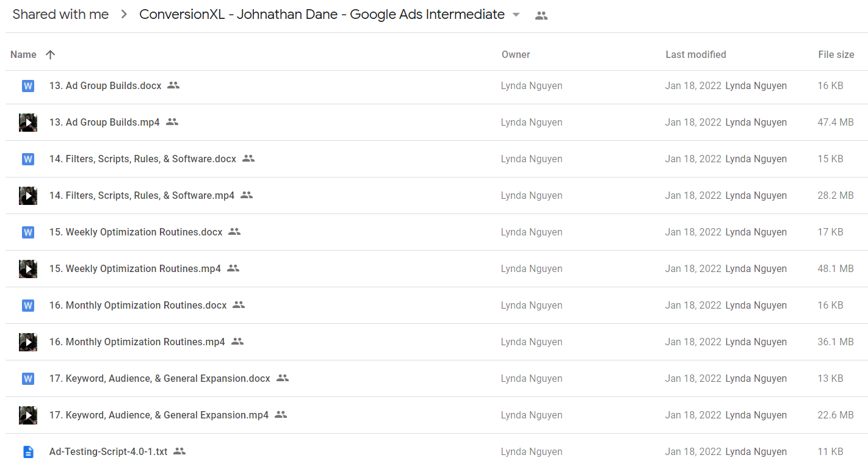
Task: Click the Word icon for 13. Ad Group Builds.docx
Action: [28, 86]
